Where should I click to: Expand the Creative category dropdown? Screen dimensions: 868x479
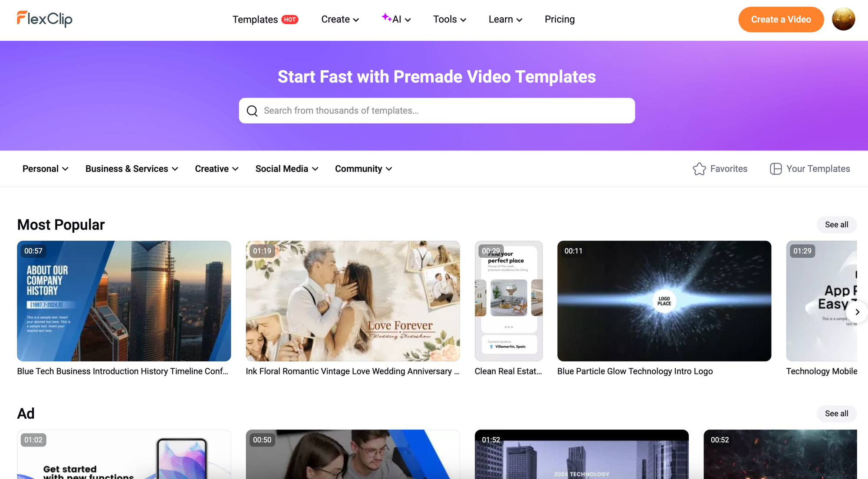tap(217, 169)
